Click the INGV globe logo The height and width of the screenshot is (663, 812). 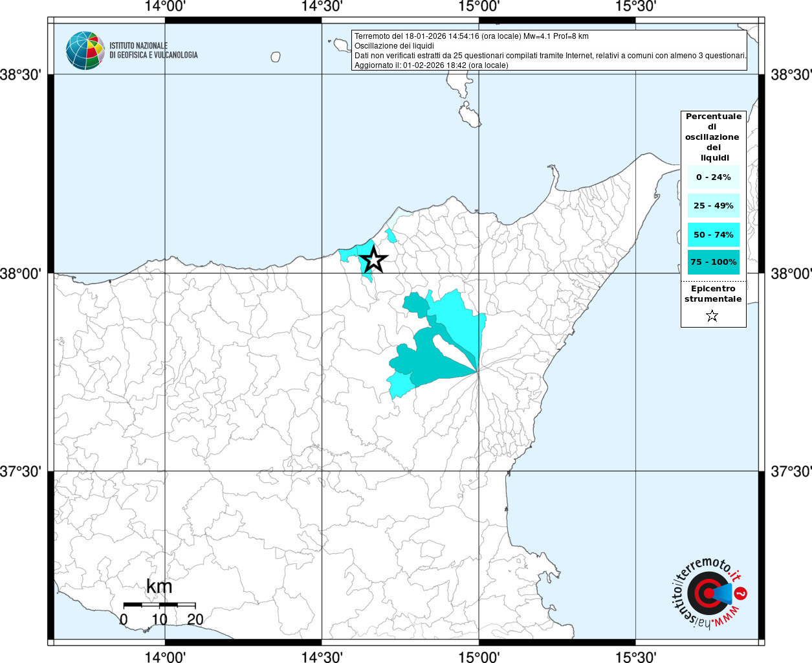click(85, 51)
